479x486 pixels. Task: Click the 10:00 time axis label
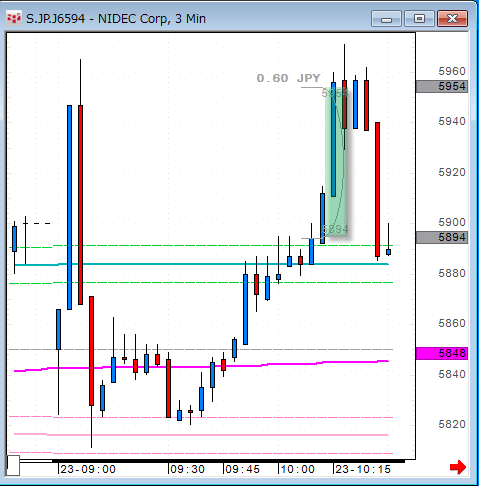click(297, 469)
